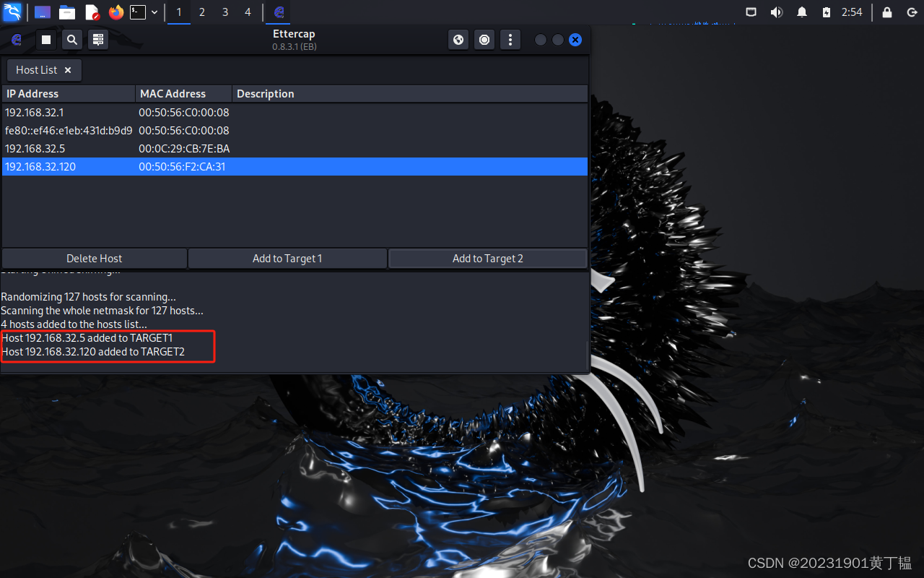Open the file manager from the taskbar
Screen dimensions: 924x578
click(67, 12)
